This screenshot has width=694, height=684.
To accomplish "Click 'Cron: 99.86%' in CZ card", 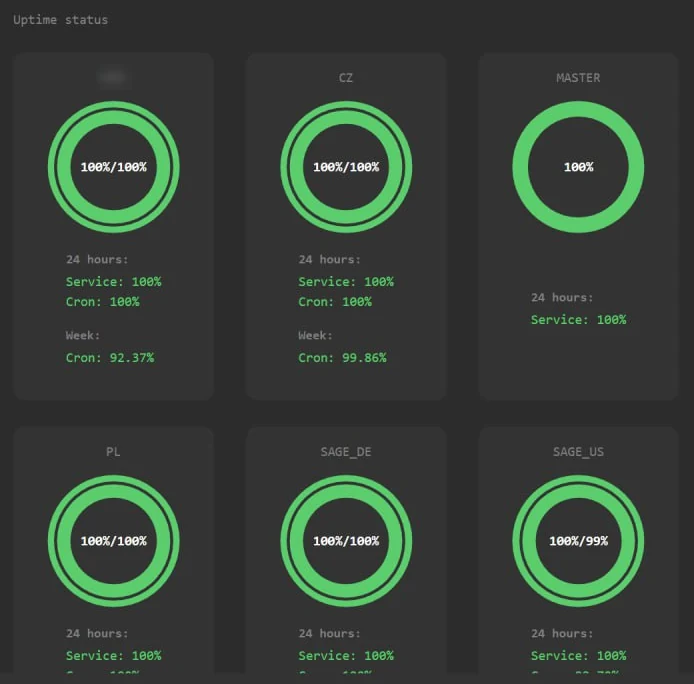I will pos(342,358).
